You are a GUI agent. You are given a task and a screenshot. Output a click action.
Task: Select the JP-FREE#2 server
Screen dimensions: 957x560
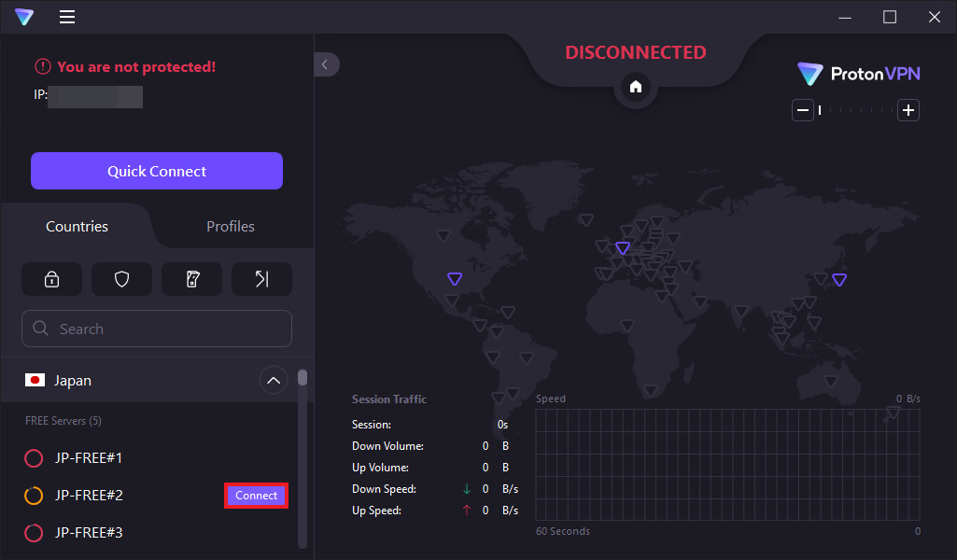click(x=89, y=496)
